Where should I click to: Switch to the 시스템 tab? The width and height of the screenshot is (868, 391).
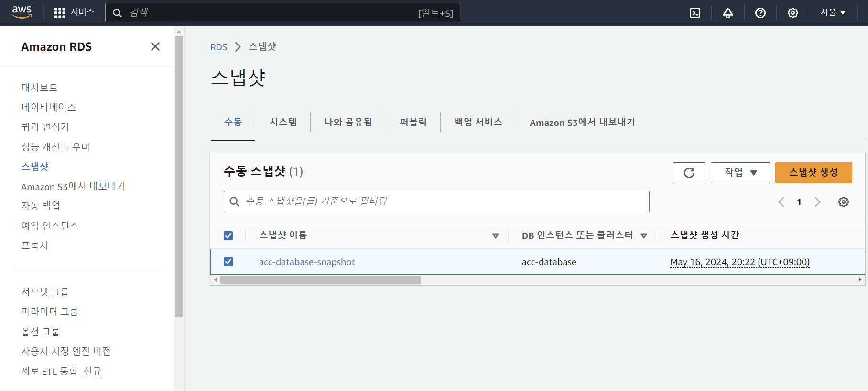pyautogui.click(x=283, y=122)
